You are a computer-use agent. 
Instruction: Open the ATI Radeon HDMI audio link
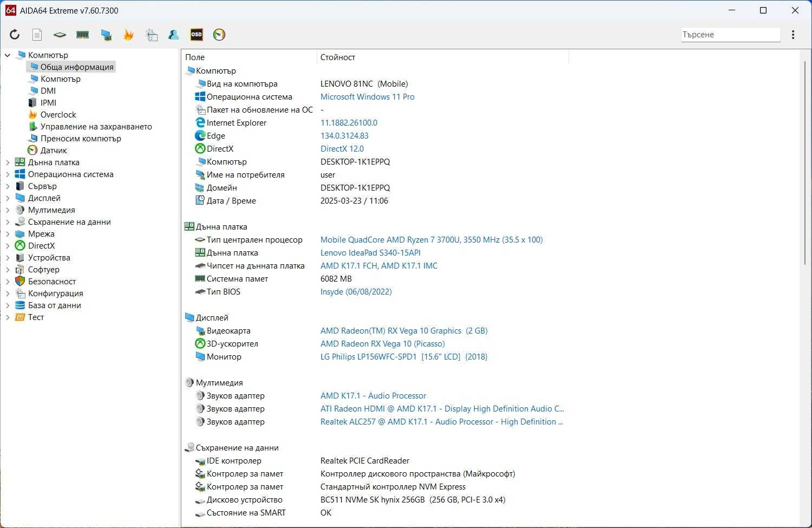click(442, 409)
